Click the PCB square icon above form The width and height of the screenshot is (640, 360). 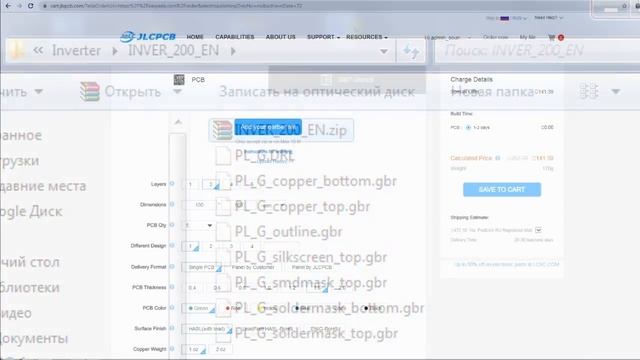(179, 80)
